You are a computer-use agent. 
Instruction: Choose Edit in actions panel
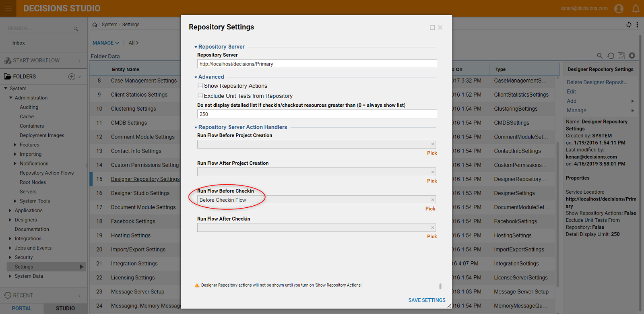(571, 91)
